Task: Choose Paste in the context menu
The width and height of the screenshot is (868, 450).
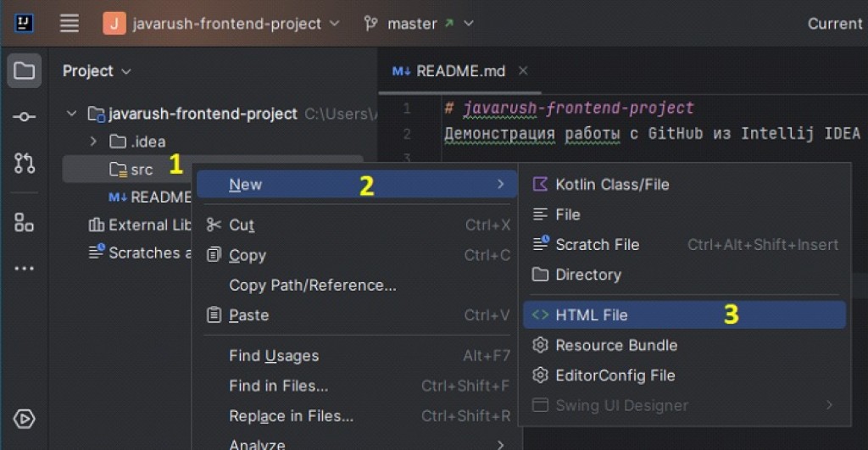Action: [357, 315]
